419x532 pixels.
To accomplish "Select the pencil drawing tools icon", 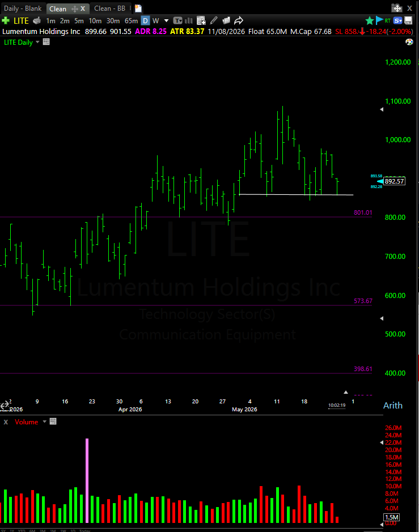I will tap(214, 21).
